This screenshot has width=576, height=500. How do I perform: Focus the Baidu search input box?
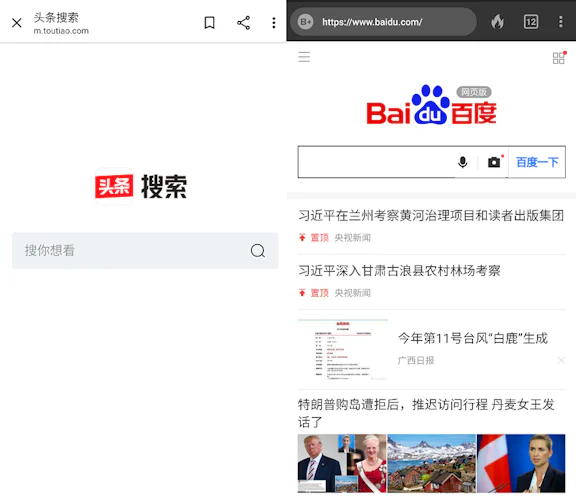(x=377, y=162)
